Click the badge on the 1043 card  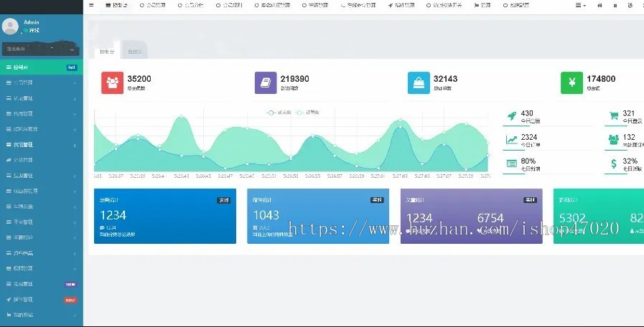tap(377, 200)
